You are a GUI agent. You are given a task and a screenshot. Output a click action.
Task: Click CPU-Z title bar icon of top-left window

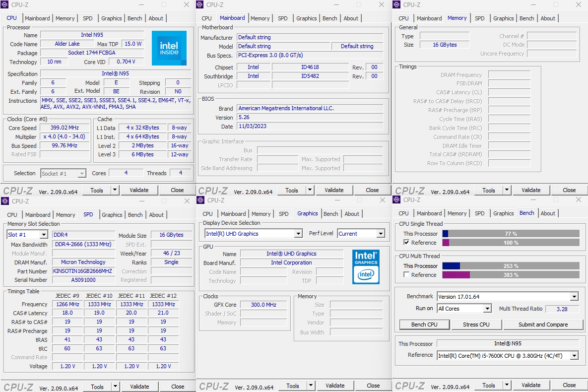click(x=5, y=5)
